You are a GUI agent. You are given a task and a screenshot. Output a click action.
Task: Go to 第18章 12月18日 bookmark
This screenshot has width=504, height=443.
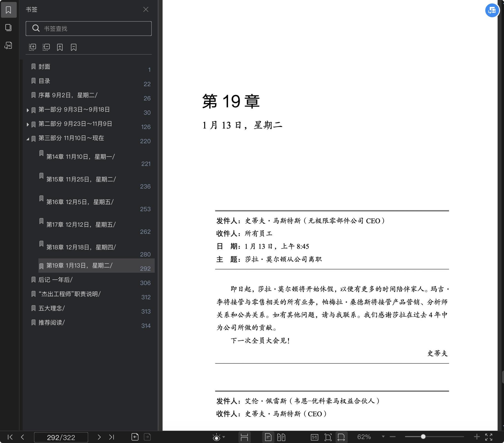pyautogui.click(x=81, y=247)
